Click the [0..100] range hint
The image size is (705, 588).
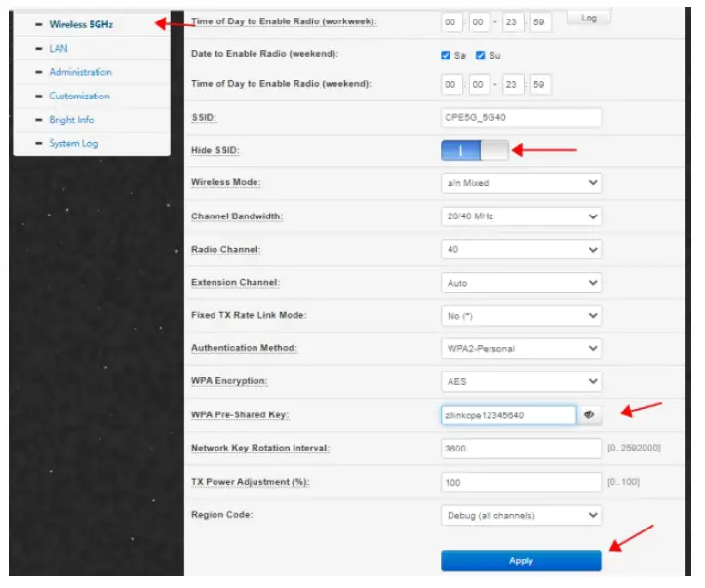click(623, 482)
